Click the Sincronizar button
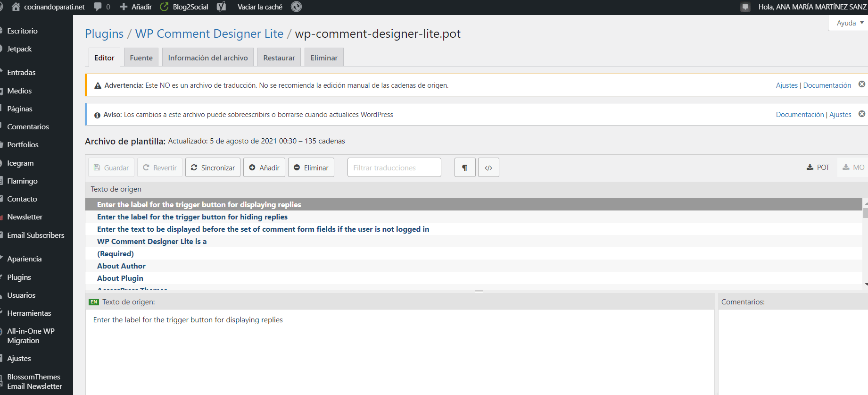Viewport: 868px width, 395px height. pyautogui.click(x=213, y=168)
